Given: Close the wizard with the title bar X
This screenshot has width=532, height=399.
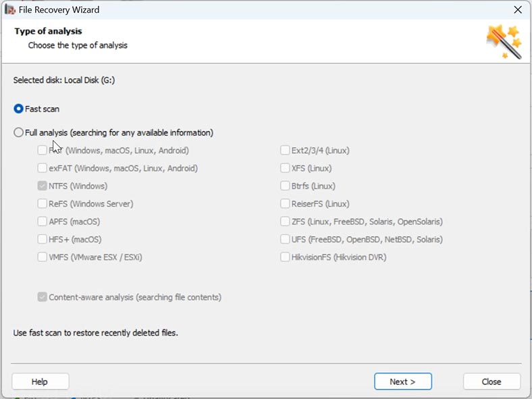Looking at the screenshot, I should click(x=517, y=10).
